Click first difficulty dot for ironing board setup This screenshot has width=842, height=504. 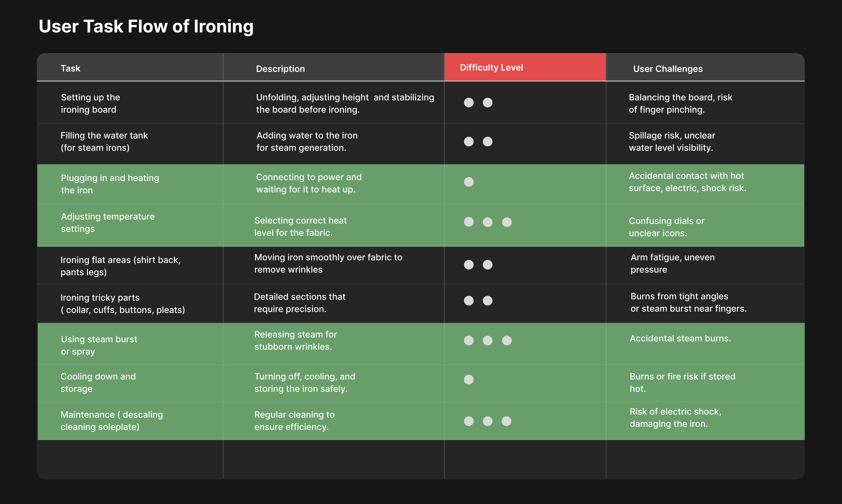click(469, 103)
